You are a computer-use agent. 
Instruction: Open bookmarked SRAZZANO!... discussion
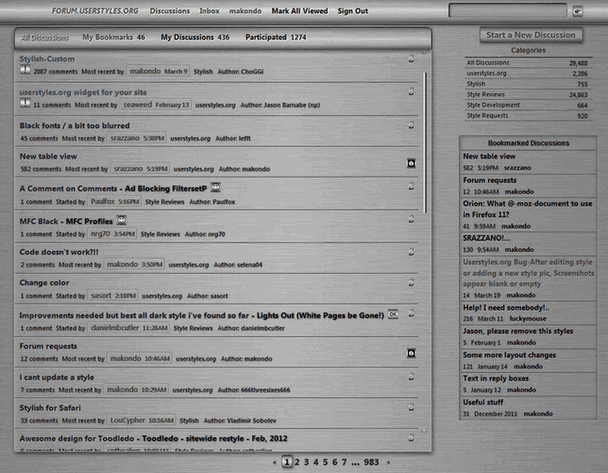click(486, 238)
